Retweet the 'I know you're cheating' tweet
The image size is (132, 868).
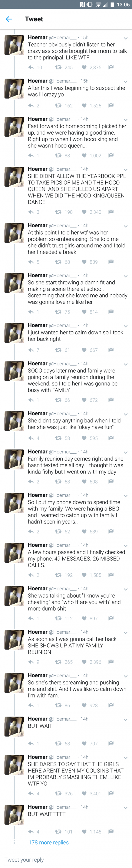tap(58, 618)
